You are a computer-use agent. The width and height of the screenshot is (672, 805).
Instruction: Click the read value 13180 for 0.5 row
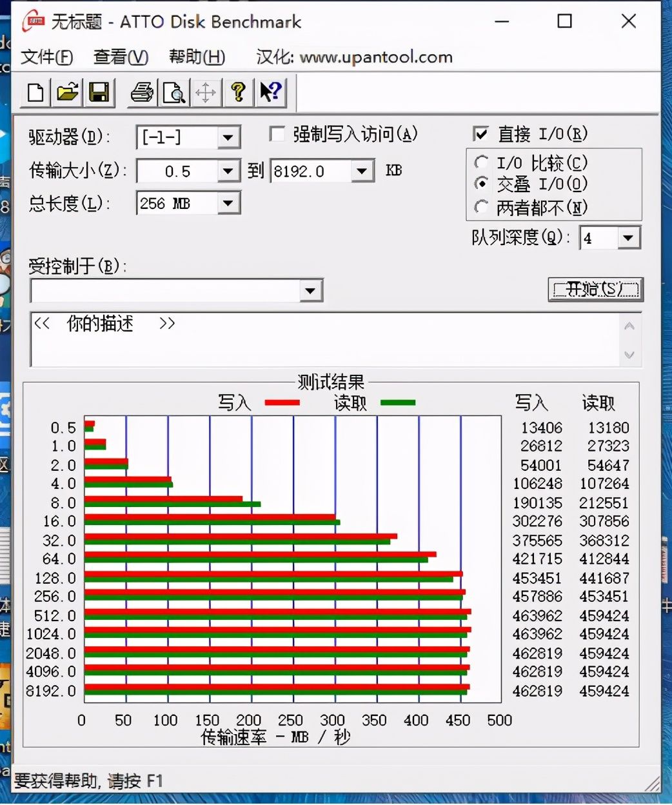coord(608,428)
